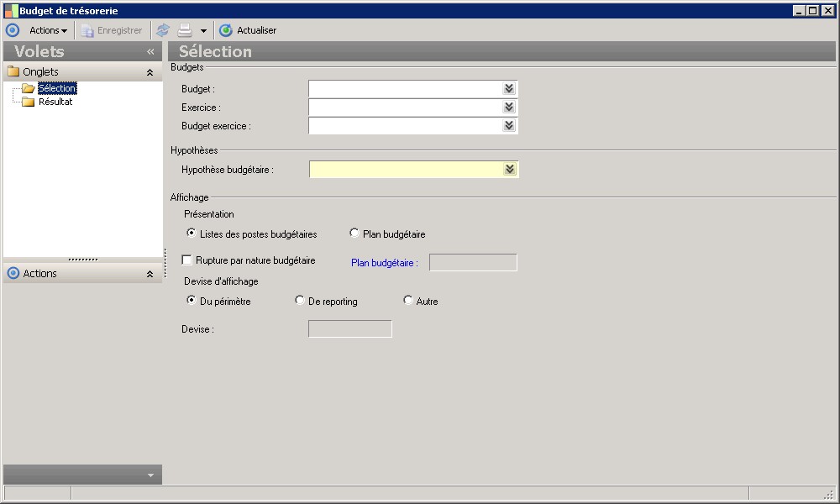
Task: Select the Autre currency radio
Action: click(x=408, y=301)
